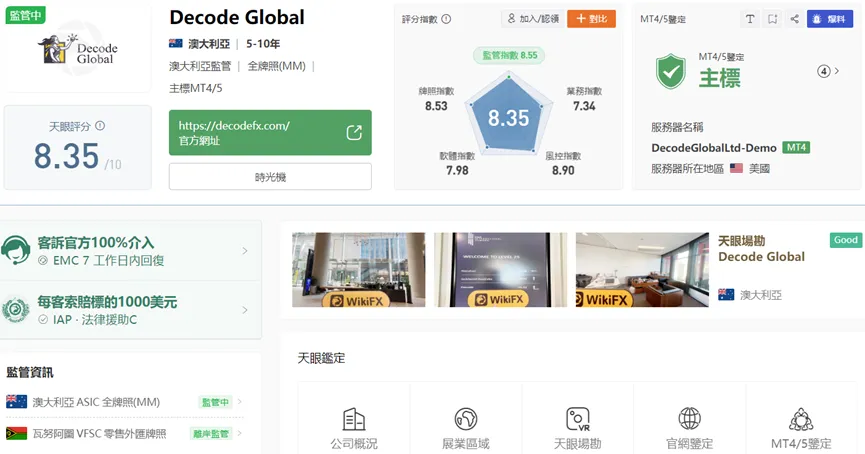Click the 加入/認領 button

533,19
